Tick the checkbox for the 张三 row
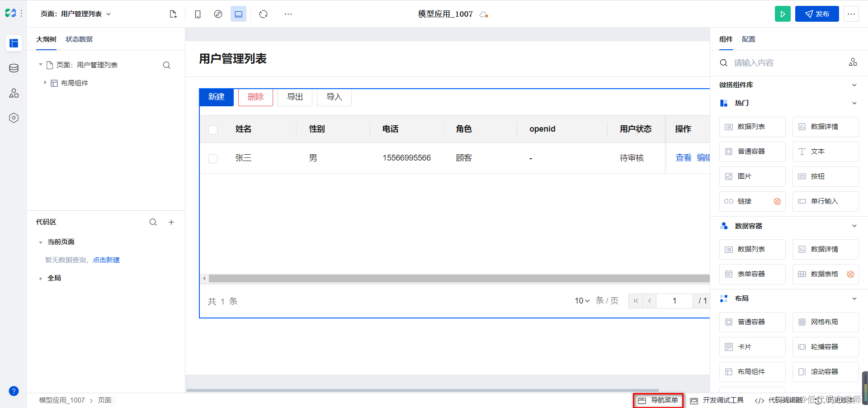 [x=213, y=159]
